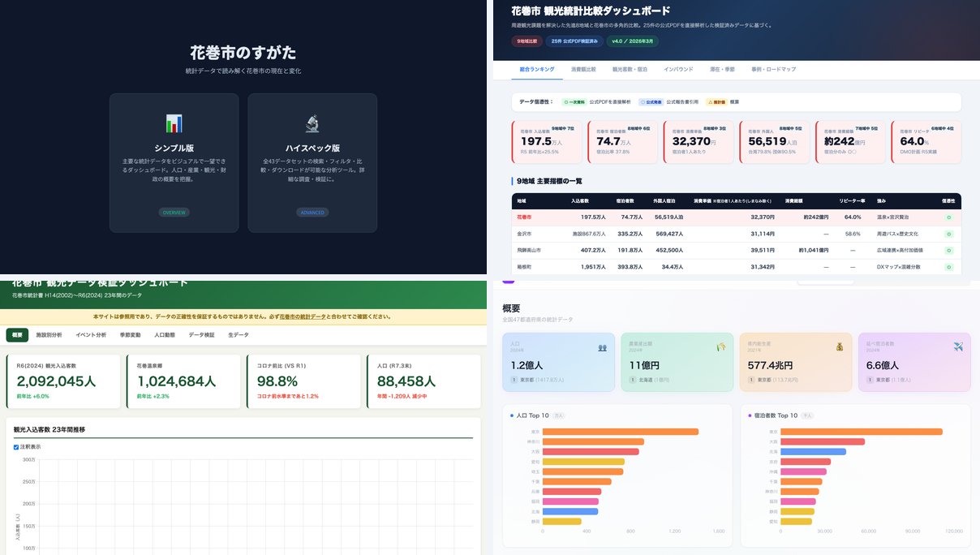
Task: Click the green reliability icon in 金沢市 row
Action: tap(948, 234)
